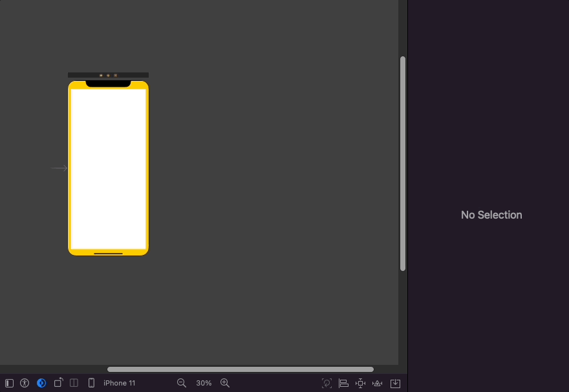Click the vertical canvas scrollbar
The height and width of the screenshot is (392, 569).
(x=402, y=163)
